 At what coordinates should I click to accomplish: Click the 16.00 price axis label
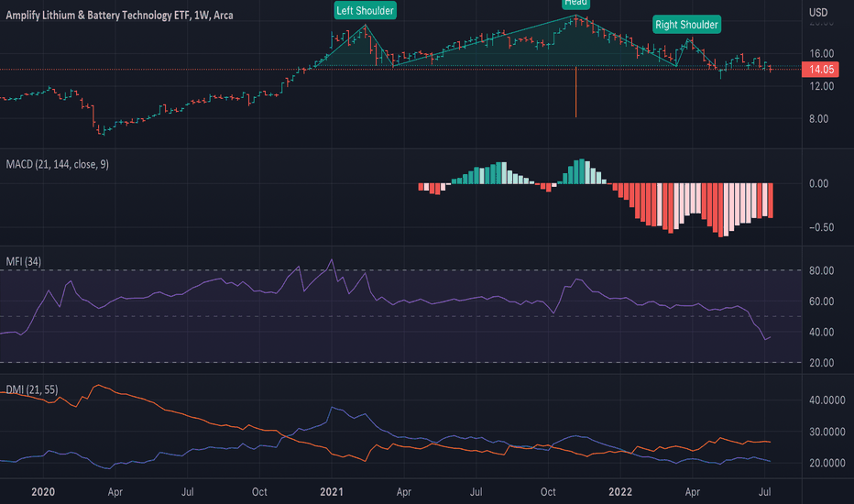pos(821,53)
